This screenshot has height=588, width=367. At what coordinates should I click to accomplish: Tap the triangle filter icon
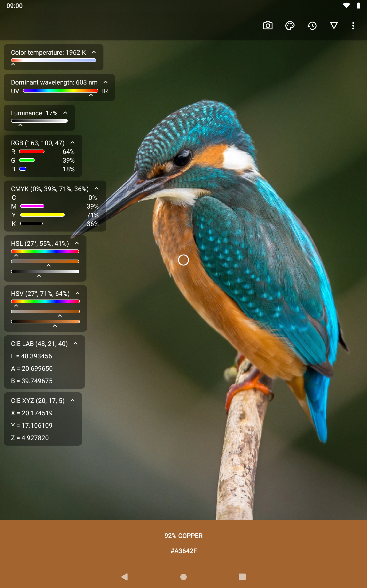pyautogui.click(x=334, y=25)
